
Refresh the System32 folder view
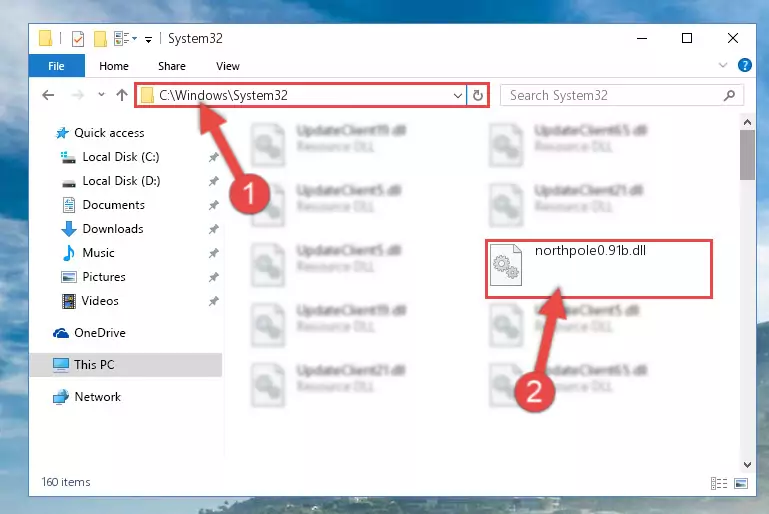click(x=478, y=95)
